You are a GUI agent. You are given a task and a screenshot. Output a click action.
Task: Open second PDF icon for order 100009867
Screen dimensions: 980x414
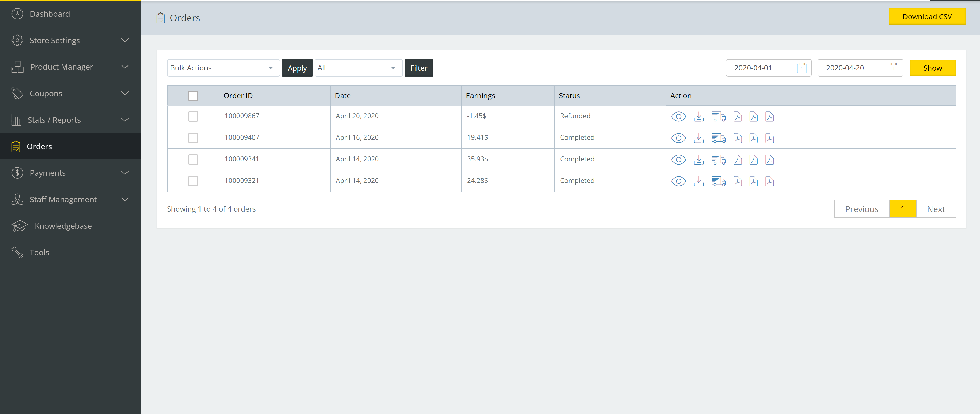click(x=753, y=116)
